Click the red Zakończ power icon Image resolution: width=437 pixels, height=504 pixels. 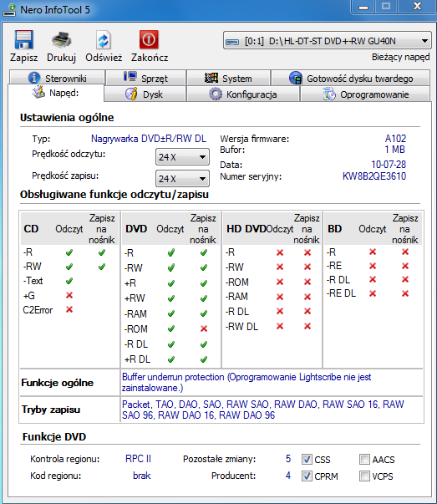(149, 39)
